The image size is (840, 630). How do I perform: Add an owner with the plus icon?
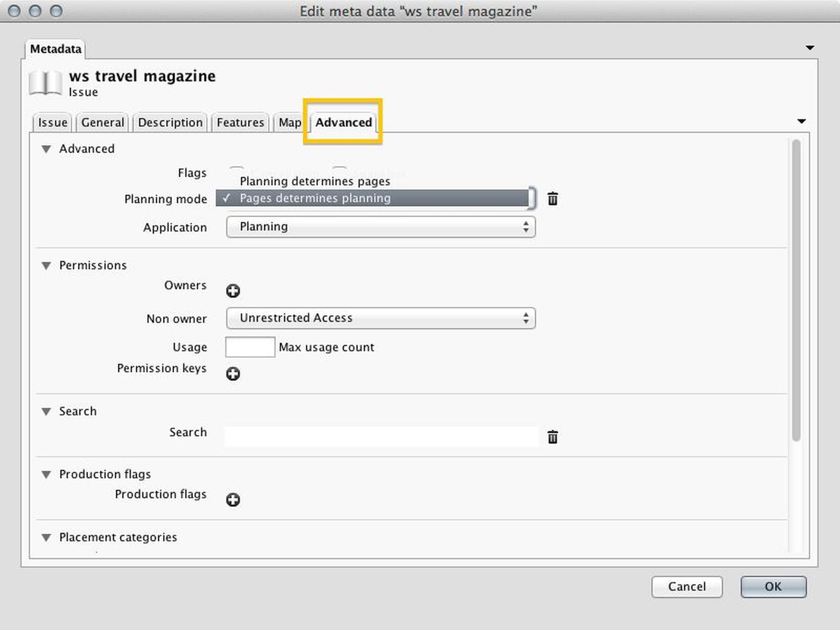[x=233, y=291]
